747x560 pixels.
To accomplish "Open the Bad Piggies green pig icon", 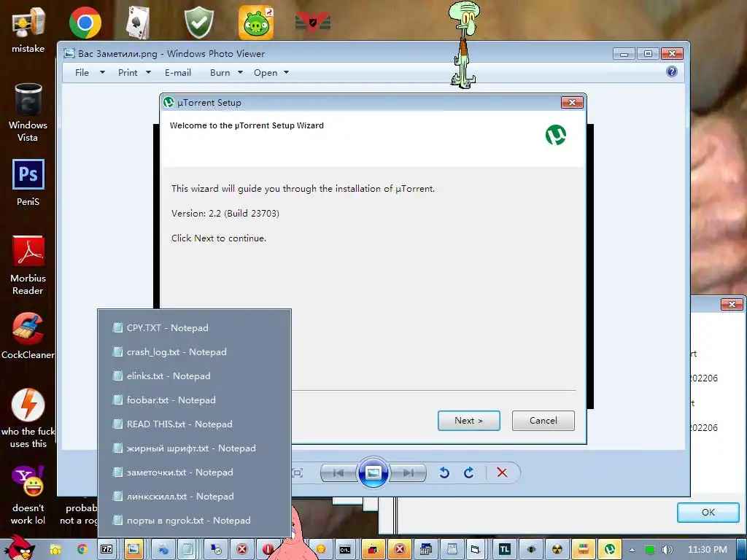I will coord(256,22).
